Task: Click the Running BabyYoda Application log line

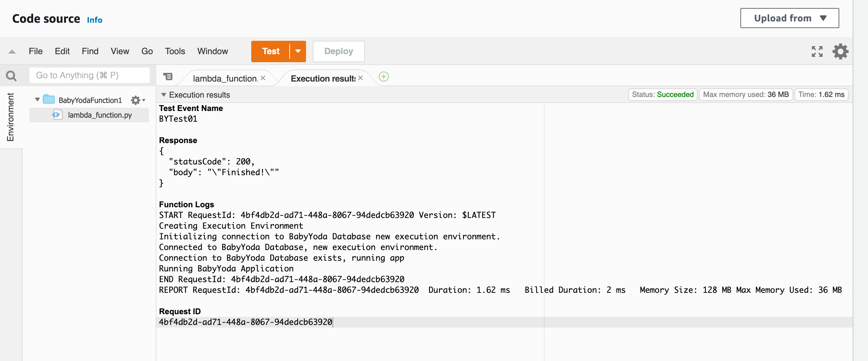Action: tap(226, 269)
